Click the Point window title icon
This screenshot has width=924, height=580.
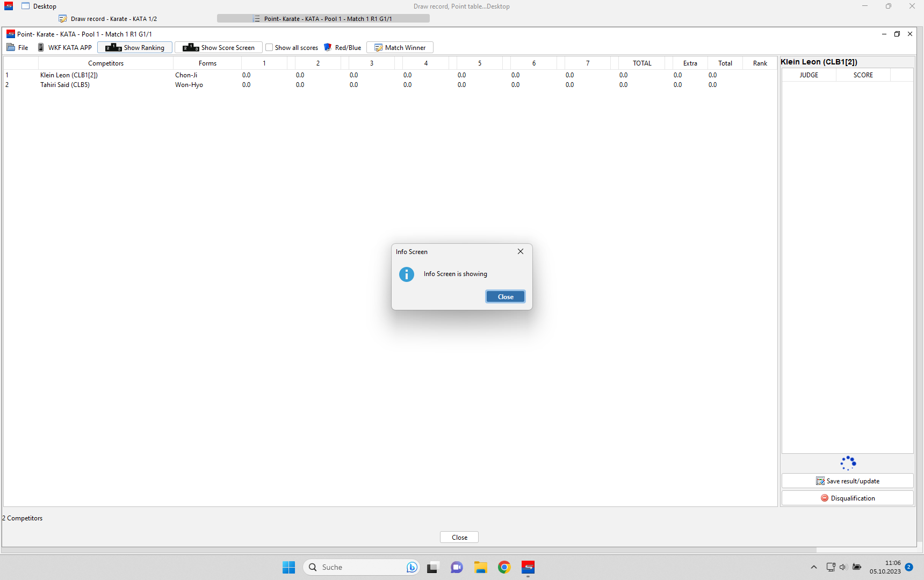coord(10,34)
